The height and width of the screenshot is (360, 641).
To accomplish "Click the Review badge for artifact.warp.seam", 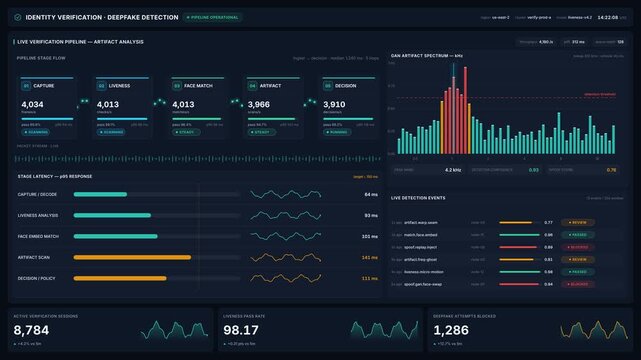I will [578, 223].
